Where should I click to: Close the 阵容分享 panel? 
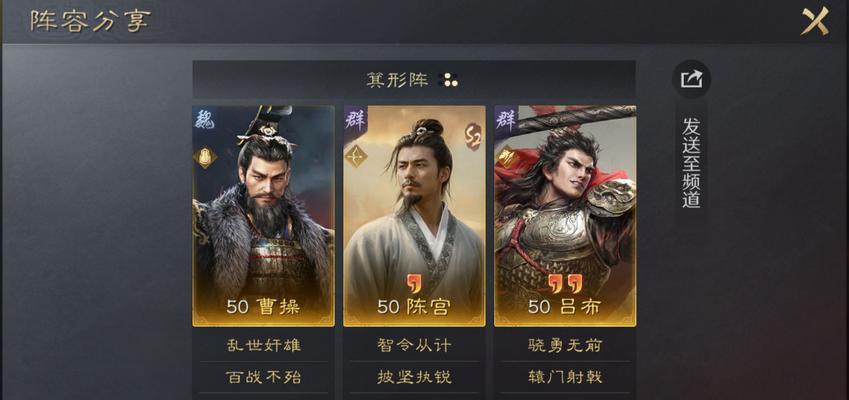tap(815, 21)
